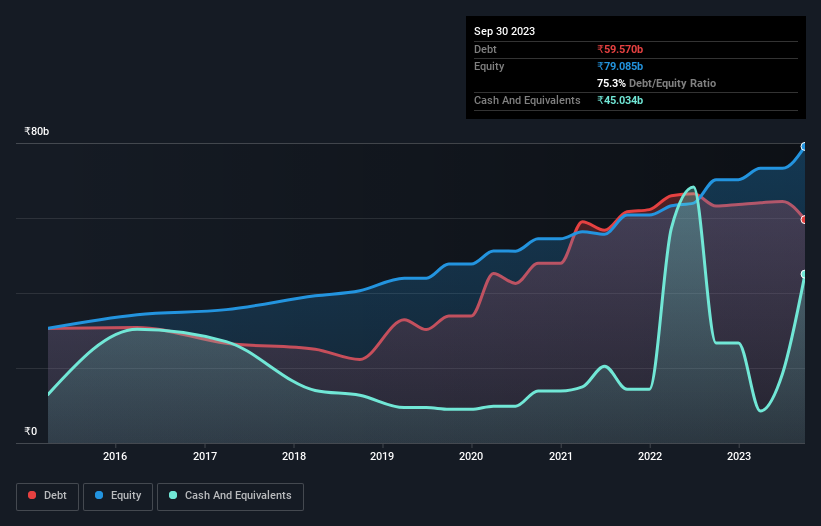Toggle the Debt series legend button
821x526 pixels.
[x=47, y=496]
